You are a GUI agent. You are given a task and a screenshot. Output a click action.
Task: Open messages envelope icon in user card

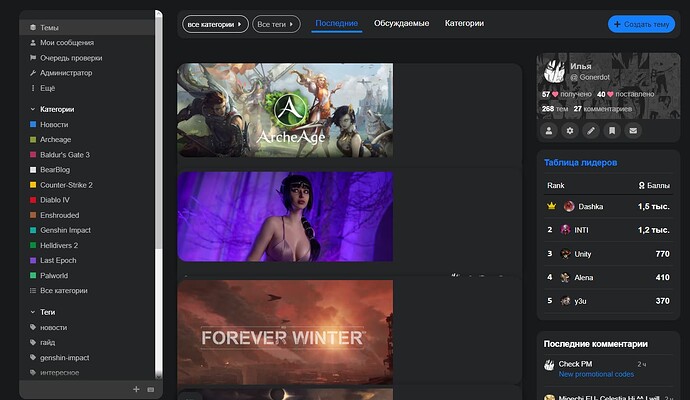632,131
